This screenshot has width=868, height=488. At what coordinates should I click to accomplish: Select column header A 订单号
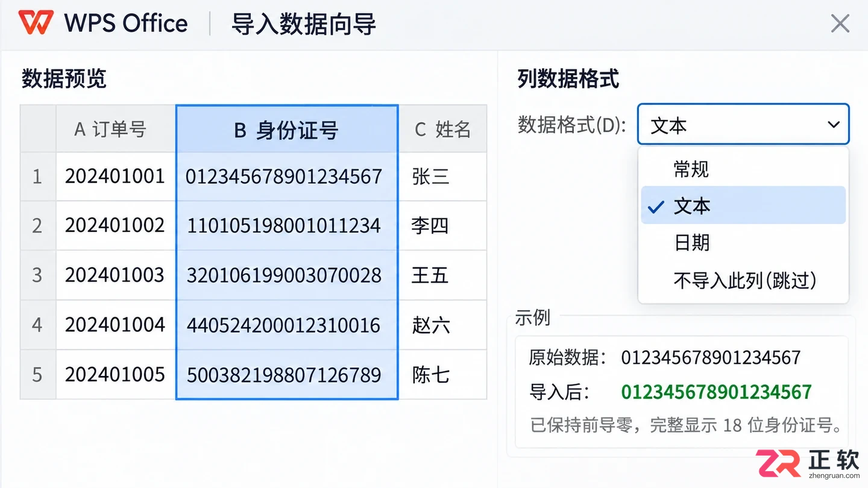116,128
